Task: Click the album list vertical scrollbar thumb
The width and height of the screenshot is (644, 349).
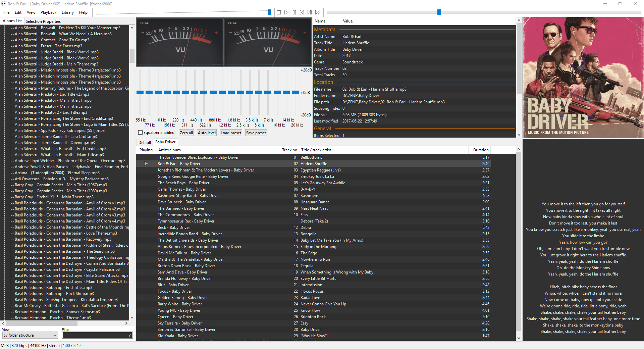Action: 132,56
